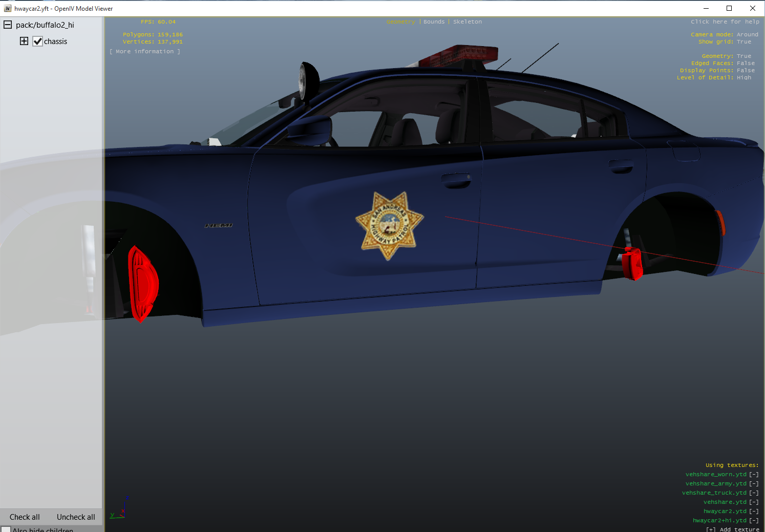Click the Using textures heading

tap(732, 465)
